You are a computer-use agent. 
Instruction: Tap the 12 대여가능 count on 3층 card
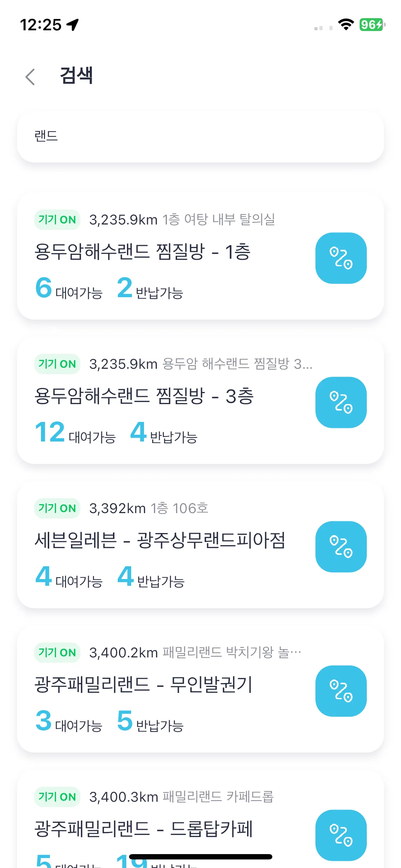tap(75, 432)
